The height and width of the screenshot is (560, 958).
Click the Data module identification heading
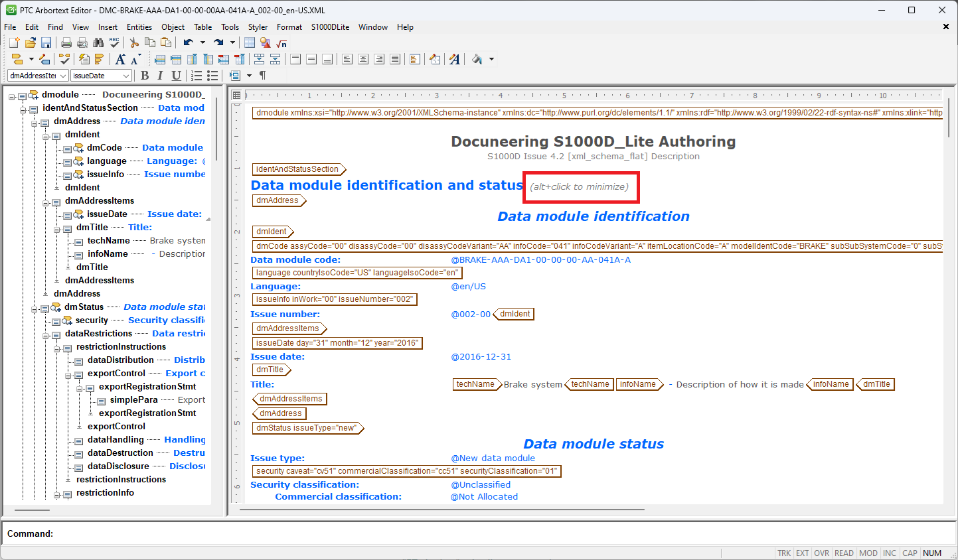[x=593, y=216]
